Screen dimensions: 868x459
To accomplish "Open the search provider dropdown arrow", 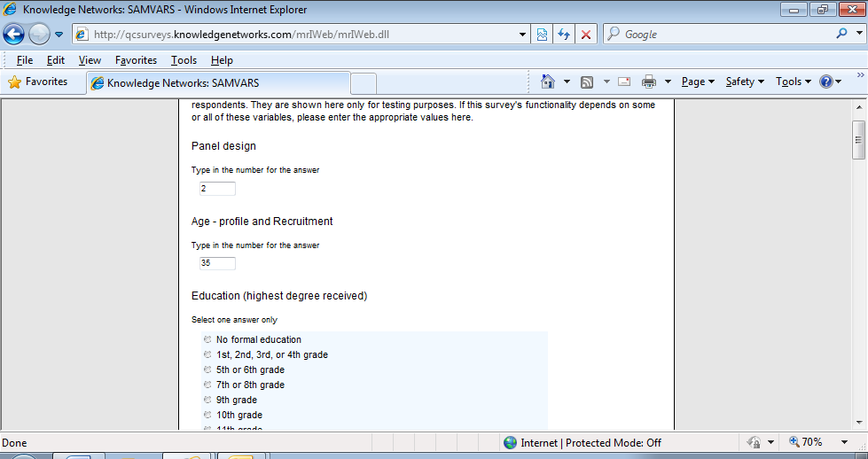I will point(859,34).
